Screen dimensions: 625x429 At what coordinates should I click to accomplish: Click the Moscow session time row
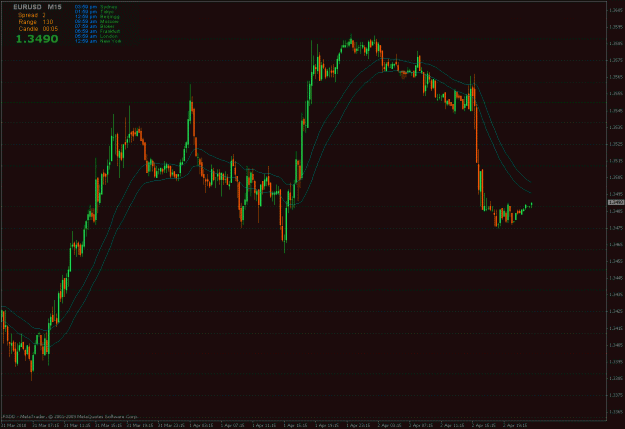point(97,22)
